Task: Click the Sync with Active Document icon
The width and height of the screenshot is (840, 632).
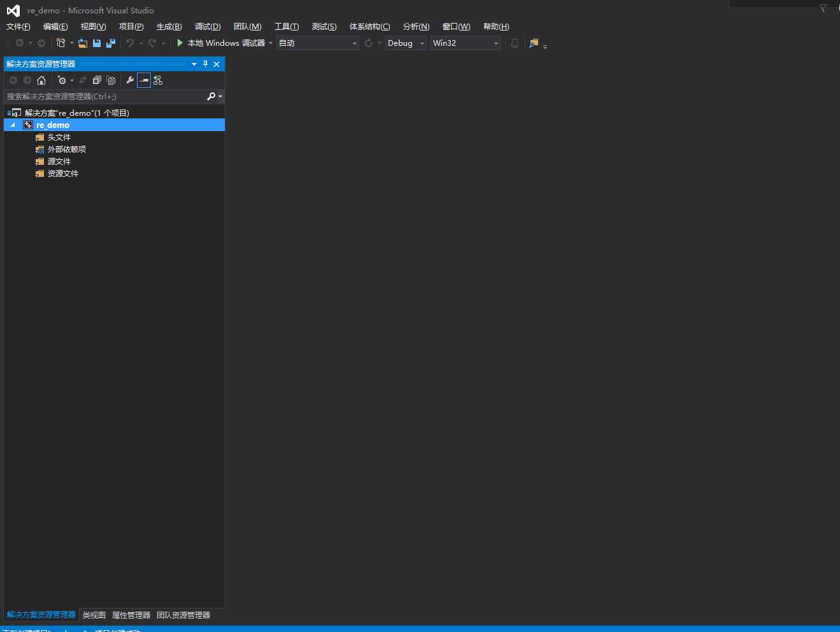Action: [x=83, y=80]
